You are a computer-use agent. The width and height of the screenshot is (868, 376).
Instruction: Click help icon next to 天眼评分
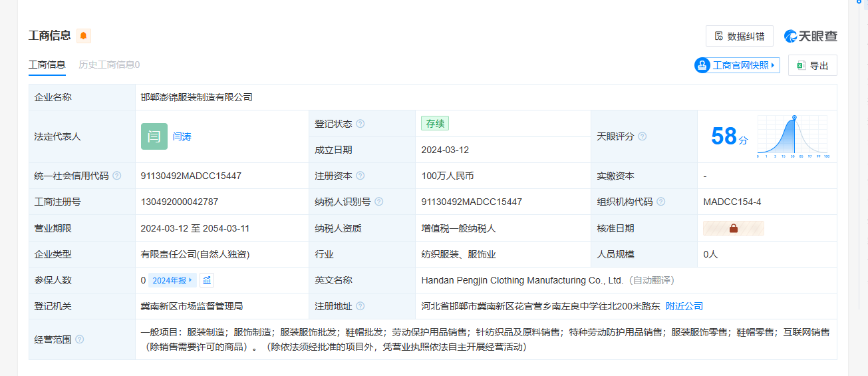[642, 136]
